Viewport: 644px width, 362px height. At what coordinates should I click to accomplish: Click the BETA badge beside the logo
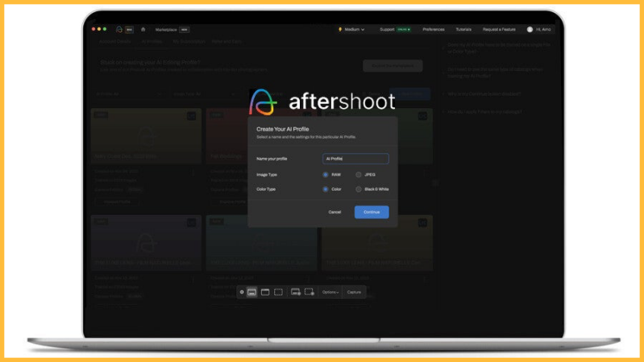130,30
